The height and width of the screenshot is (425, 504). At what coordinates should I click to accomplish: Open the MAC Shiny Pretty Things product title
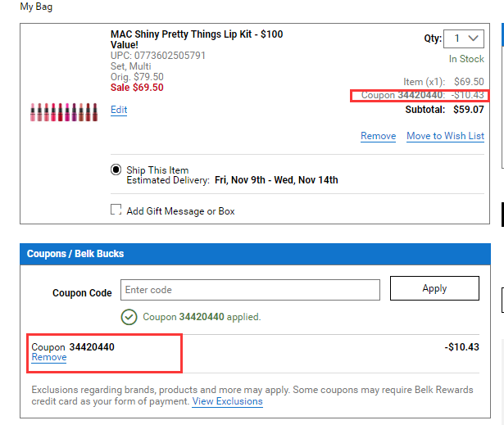(196, 40)
